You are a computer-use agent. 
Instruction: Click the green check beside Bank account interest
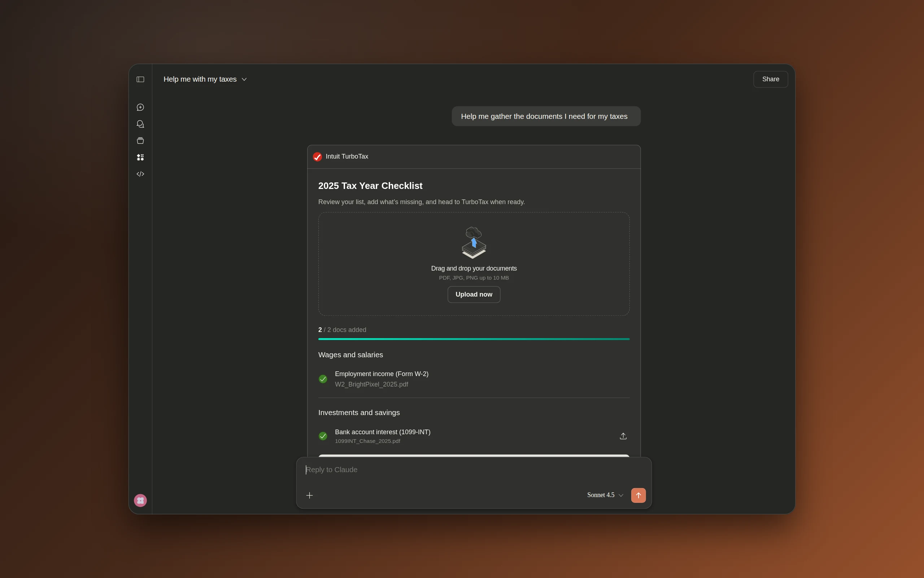[323, 436]
